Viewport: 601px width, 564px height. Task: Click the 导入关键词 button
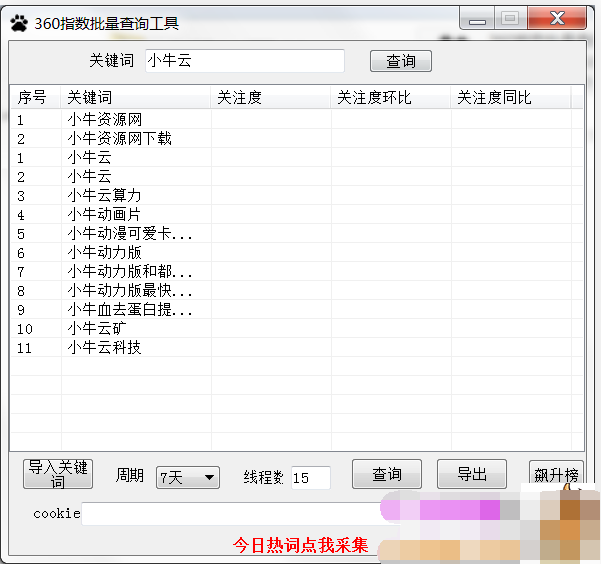click(x=58, y=474)
